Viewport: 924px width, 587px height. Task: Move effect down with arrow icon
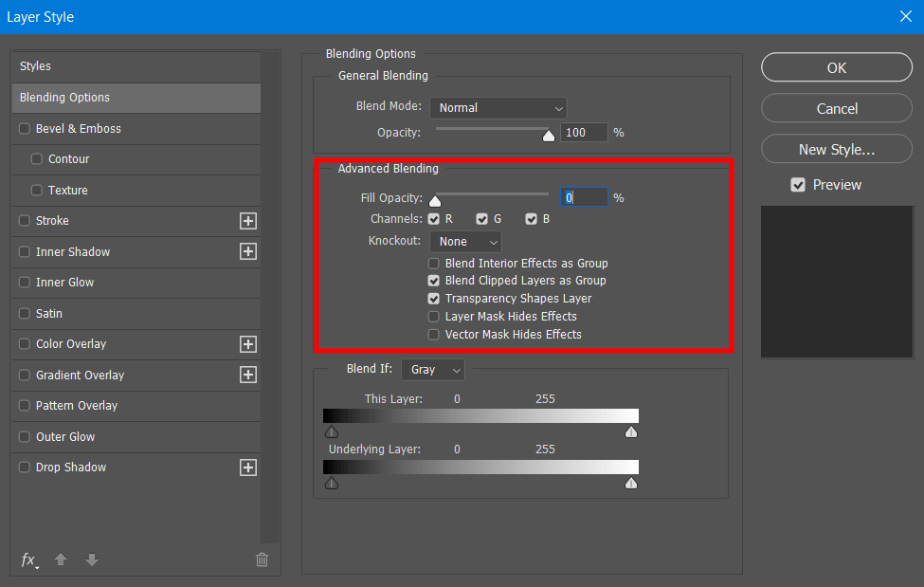click(91, 559)
